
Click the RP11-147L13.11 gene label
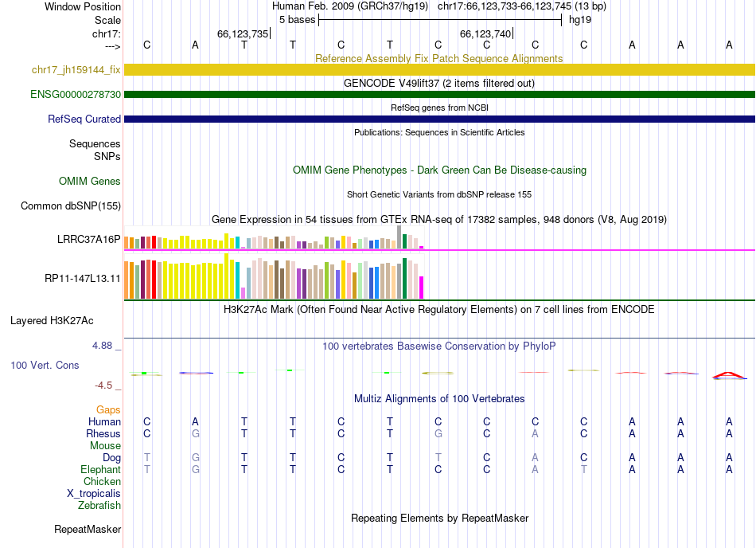click(83, 278)
